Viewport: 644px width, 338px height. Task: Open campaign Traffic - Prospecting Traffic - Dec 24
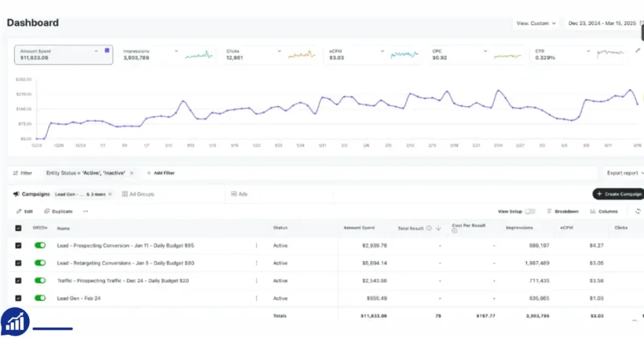[x=123, y=281]
